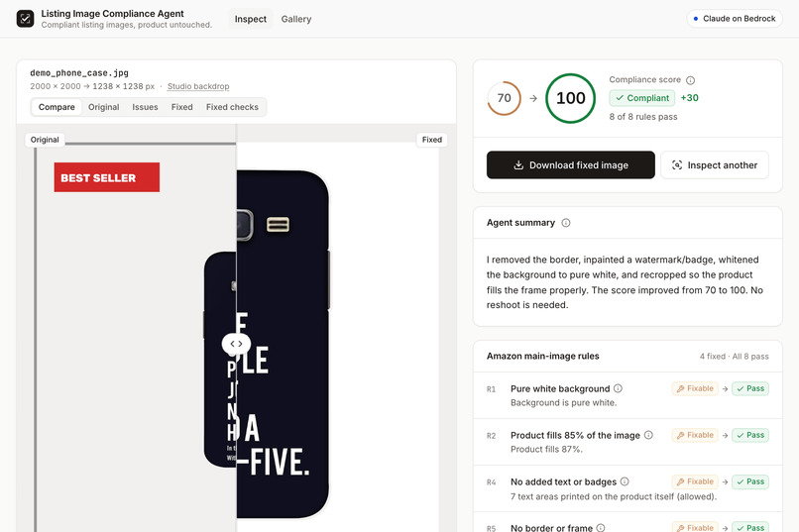The width and height of the screenshot is (799, 532).
Task: Click the app logo checkmark icon
Action: tap(25, 19)
